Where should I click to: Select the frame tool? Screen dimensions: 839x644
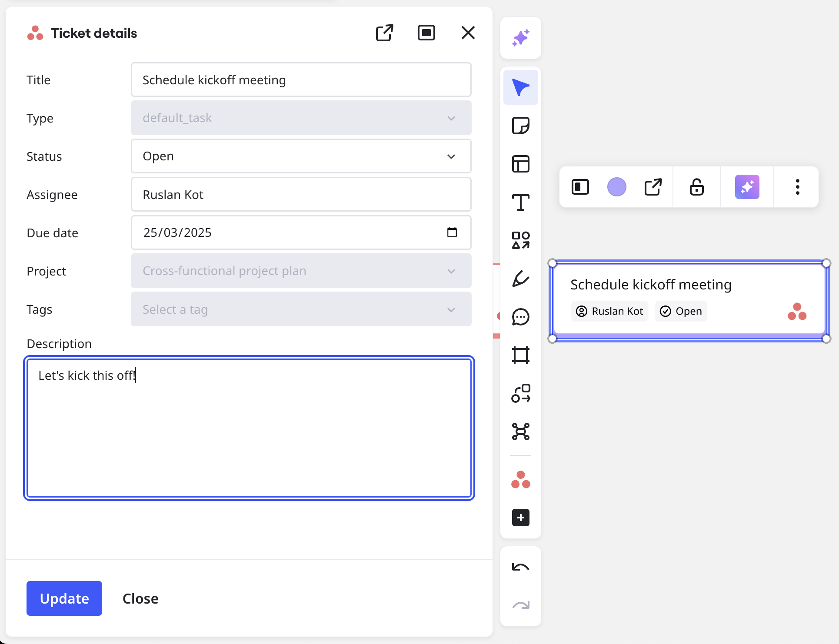click(520, 355)
